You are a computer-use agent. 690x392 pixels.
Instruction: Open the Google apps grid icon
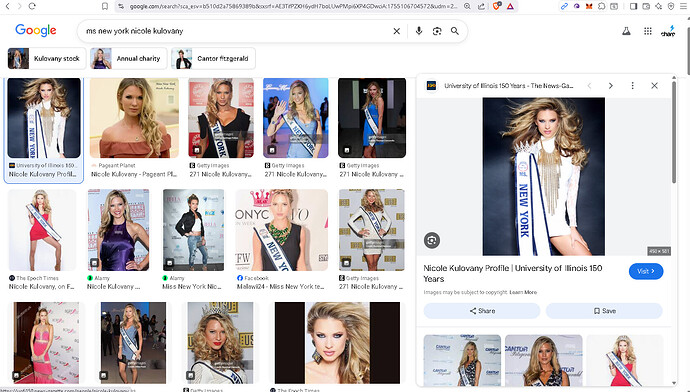[647, 31]
